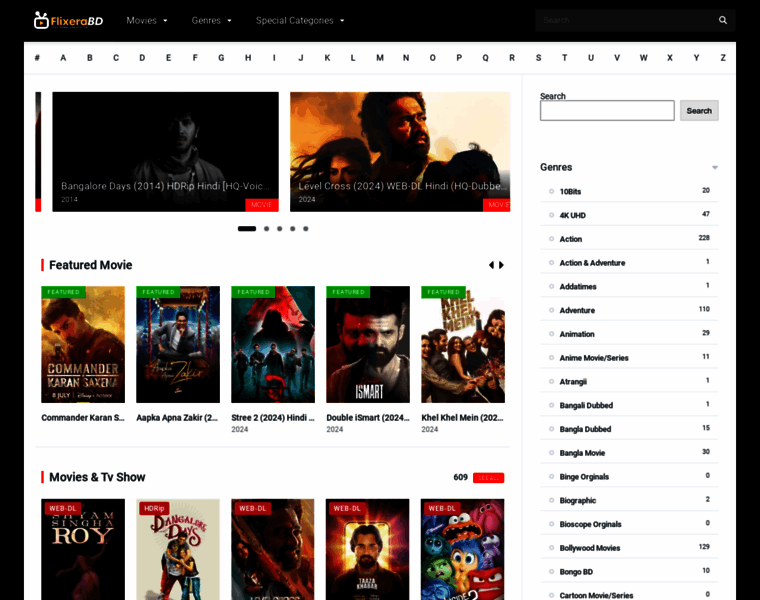Select the Bangla Movie genre

pos(582,453)
